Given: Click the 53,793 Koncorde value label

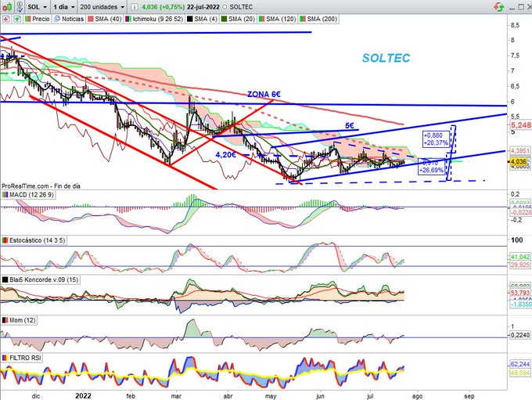Looking at the screenshot, I should click(520, 293).
